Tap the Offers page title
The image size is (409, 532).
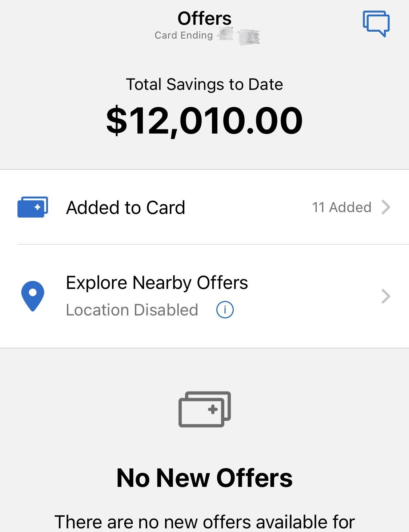point(204,18)
